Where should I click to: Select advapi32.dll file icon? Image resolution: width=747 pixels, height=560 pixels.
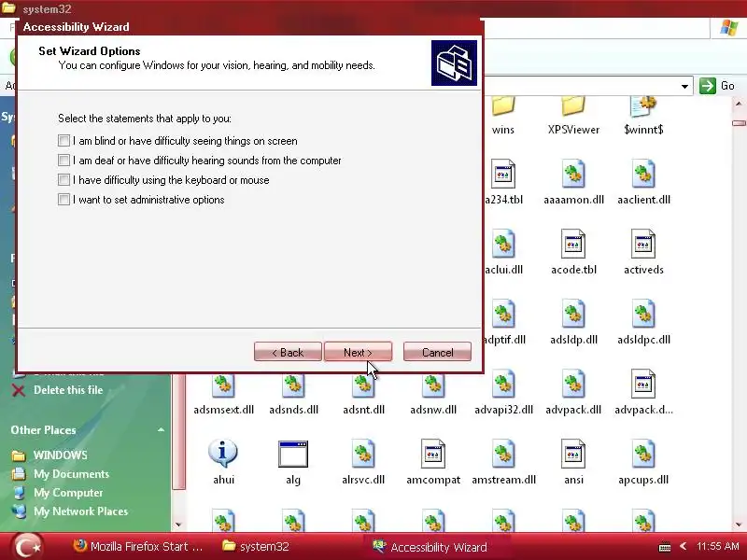tap(503, 384)
